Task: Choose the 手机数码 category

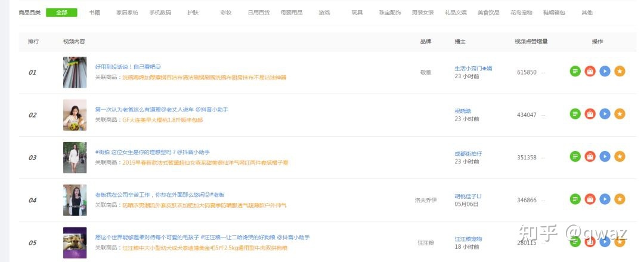Action: point(160,13)
